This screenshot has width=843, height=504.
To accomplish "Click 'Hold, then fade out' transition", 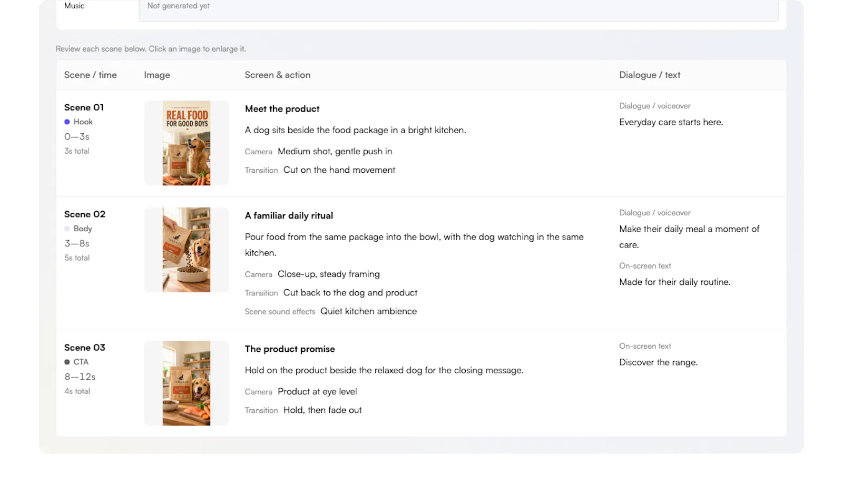I will [322, 410].
